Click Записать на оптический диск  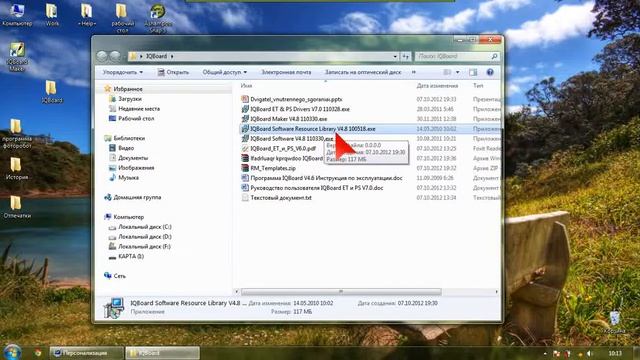pyautogui.click(x=363, y=72)
